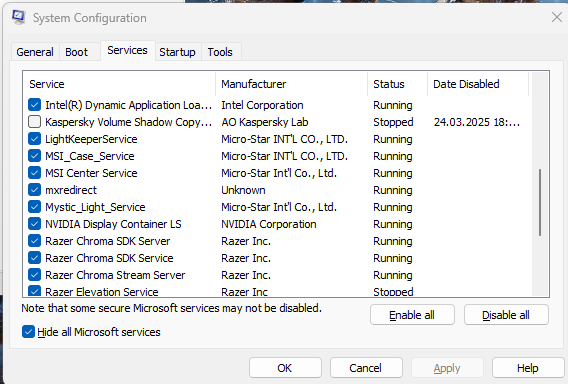
Task: Select the Services tab
Action: pos(128,50)
